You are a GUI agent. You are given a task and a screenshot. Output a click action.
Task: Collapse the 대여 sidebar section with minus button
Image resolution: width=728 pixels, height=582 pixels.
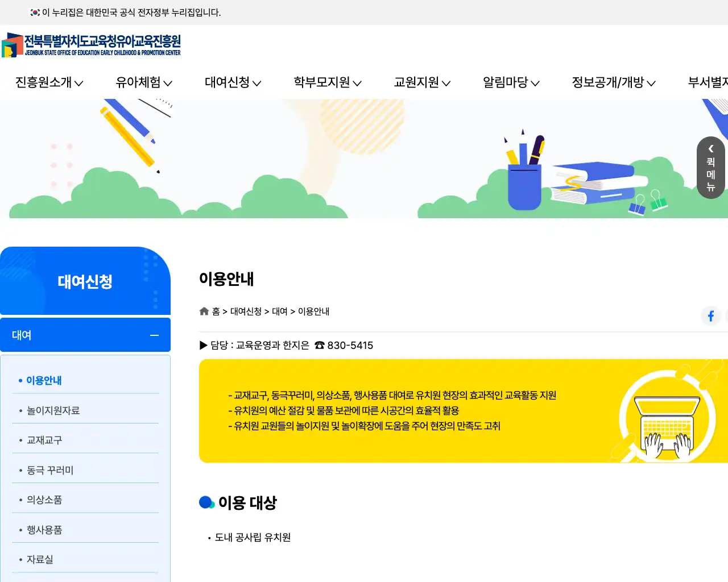coord(154,335)
